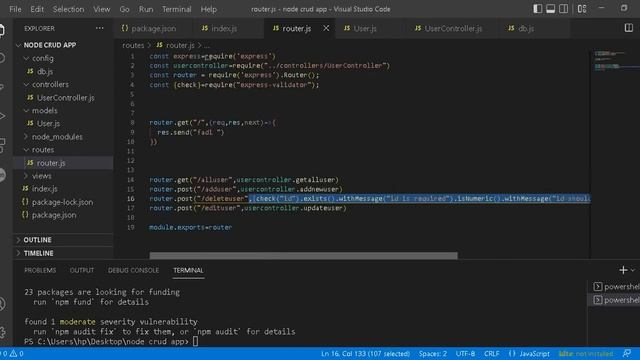Click routes in the breadcrumb path

point(133,45)
